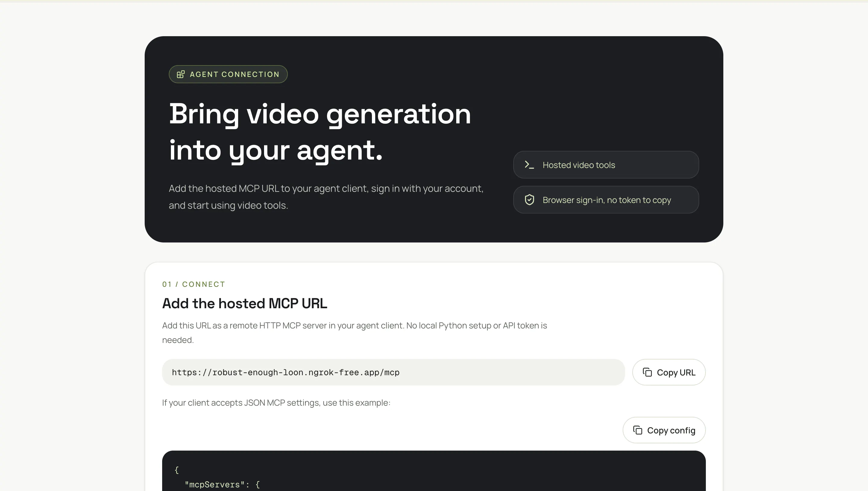Click the copy icon in Copy URL

tap(647, 372)
